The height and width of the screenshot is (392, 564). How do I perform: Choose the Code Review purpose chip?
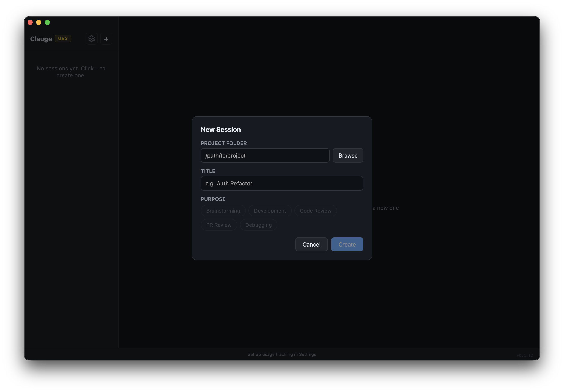pos(315,210)
